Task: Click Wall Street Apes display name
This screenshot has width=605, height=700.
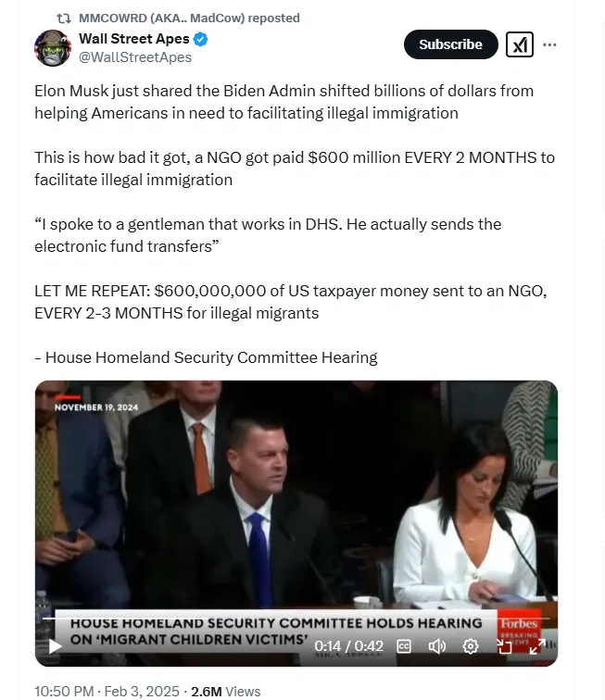Action: click(134, 39)
